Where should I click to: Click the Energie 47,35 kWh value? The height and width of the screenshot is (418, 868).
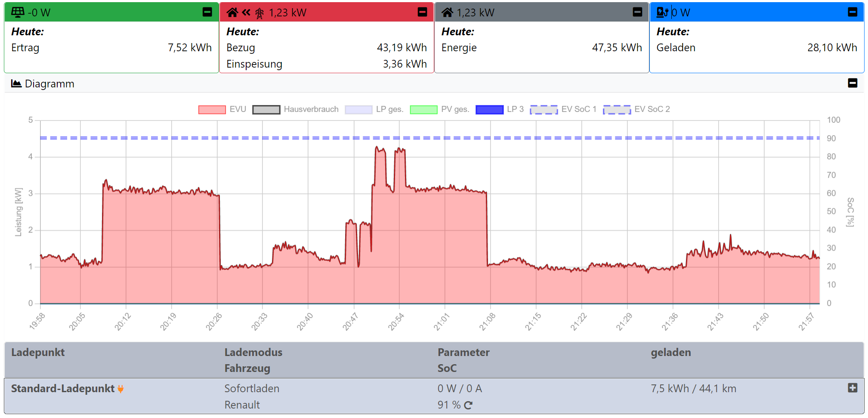[617, 48]
